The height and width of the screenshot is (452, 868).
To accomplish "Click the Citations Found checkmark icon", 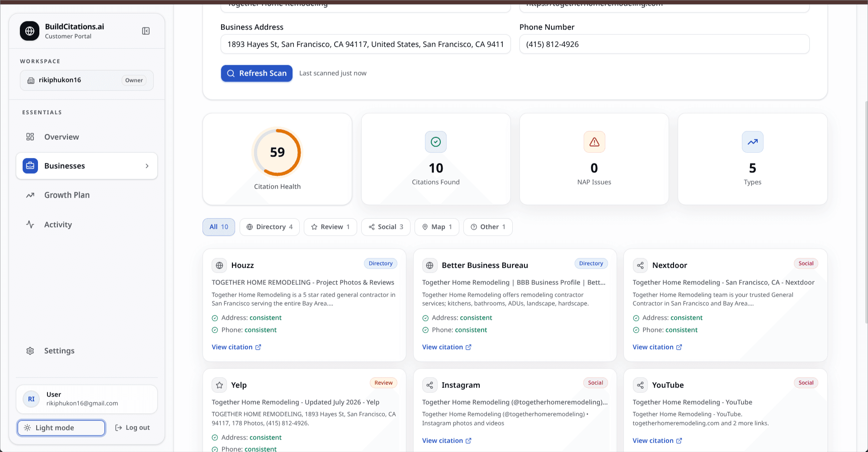I will 436,142.
